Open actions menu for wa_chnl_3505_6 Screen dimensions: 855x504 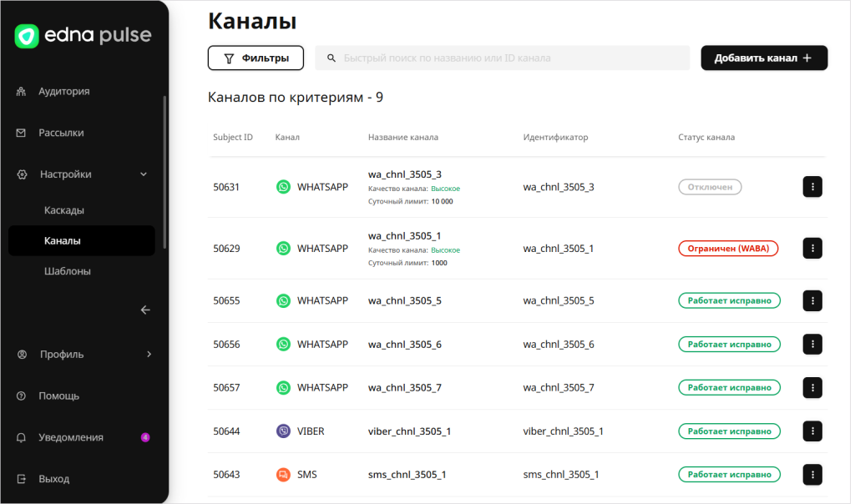812,345
